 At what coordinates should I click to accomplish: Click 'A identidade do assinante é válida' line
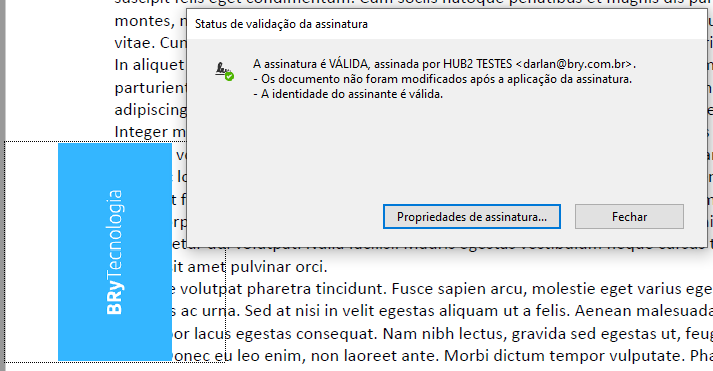click(348, 94)
